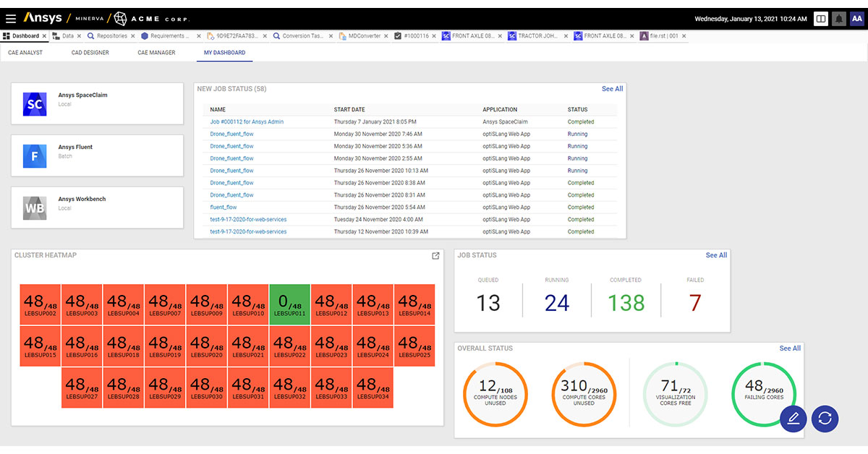Select the LEBSUP027 heatmap node
The image size is (868, 454).
point(81,387)
